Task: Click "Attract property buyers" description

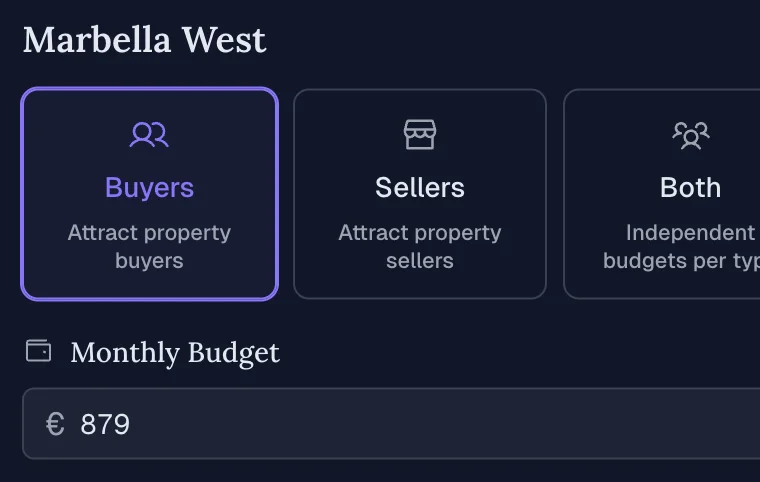Action: [x=149, y=246]
